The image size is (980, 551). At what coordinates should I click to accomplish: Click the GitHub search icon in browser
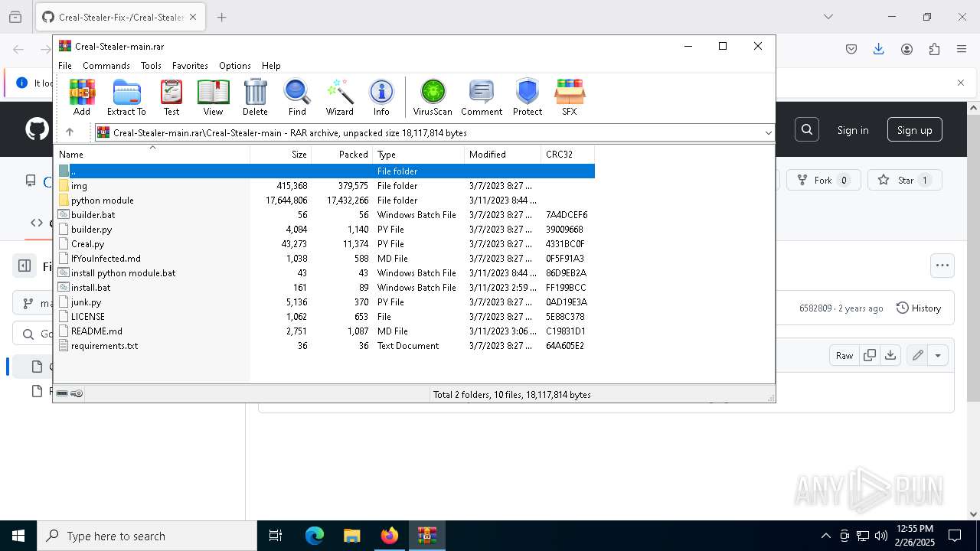coord(807,130)
